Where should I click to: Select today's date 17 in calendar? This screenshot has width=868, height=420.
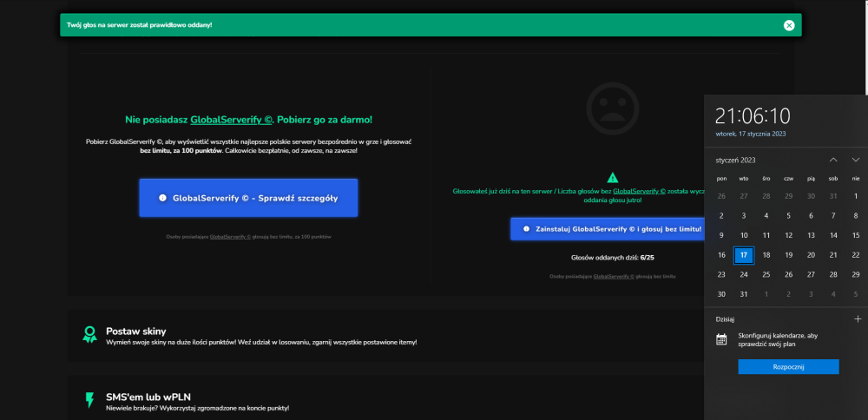coord(744,255)
